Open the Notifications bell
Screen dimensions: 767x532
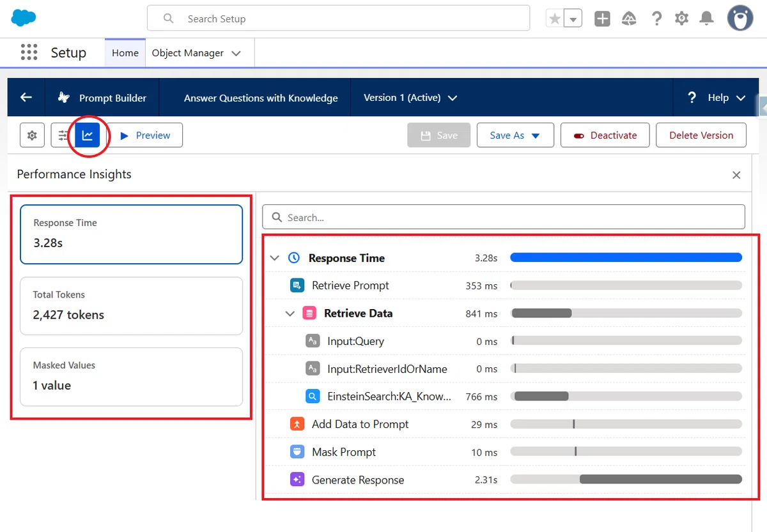coord(706,19)
